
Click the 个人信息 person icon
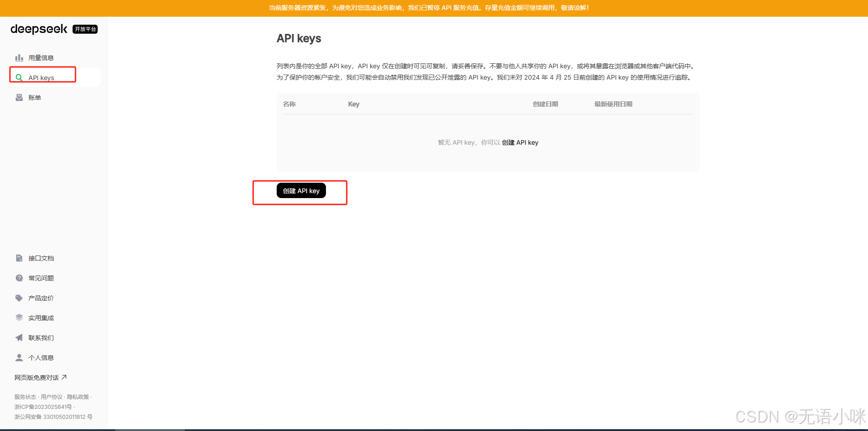19,358
